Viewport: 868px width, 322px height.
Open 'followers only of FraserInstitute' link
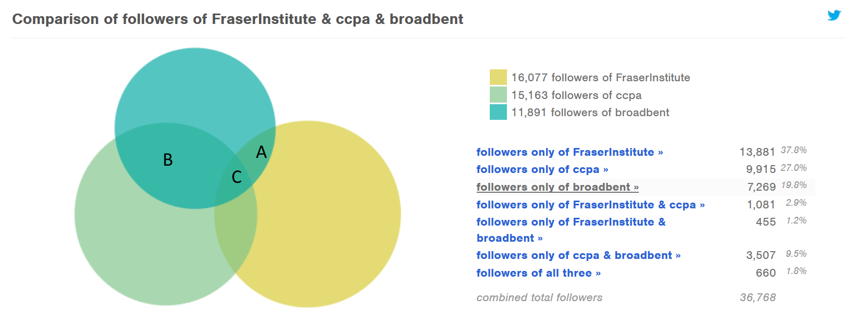tap(569, 152)
